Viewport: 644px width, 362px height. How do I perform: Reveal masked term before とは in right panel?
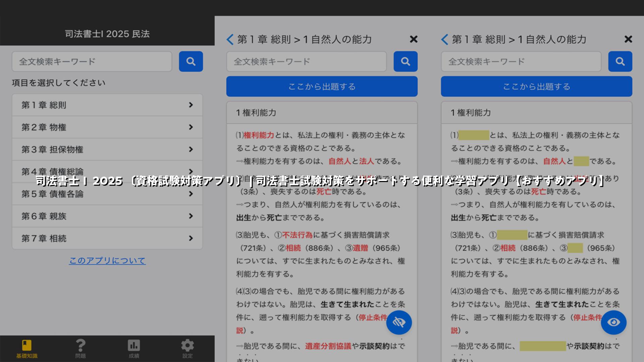(x=474, y=135)
